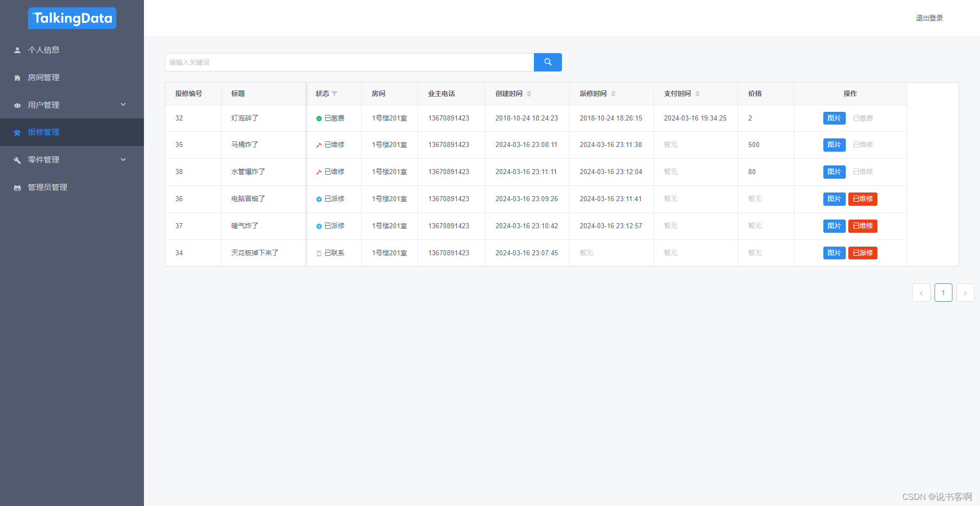Click the admin icon beside 管理员管理
Image resolution: width=980 pixels, height=506 pixels.
17,187
